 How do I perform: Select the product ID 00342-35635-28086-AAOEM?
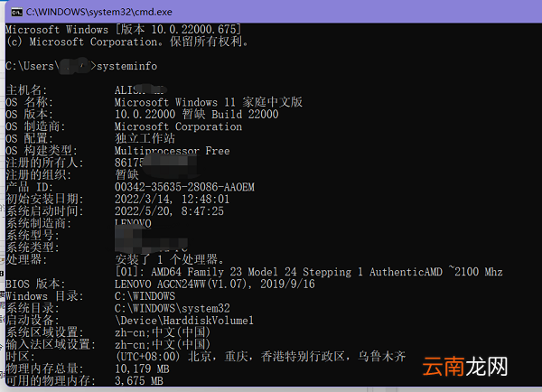click(x=184, y=187)
